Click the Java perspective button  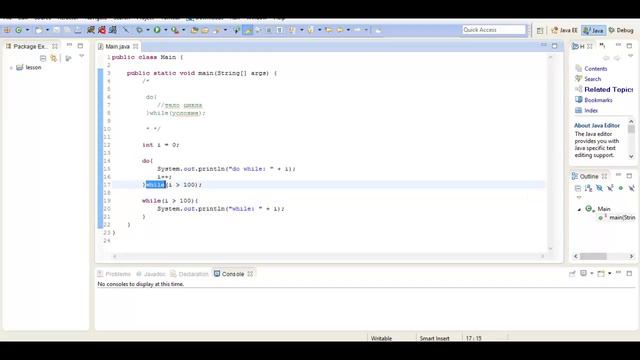(593, 30)
